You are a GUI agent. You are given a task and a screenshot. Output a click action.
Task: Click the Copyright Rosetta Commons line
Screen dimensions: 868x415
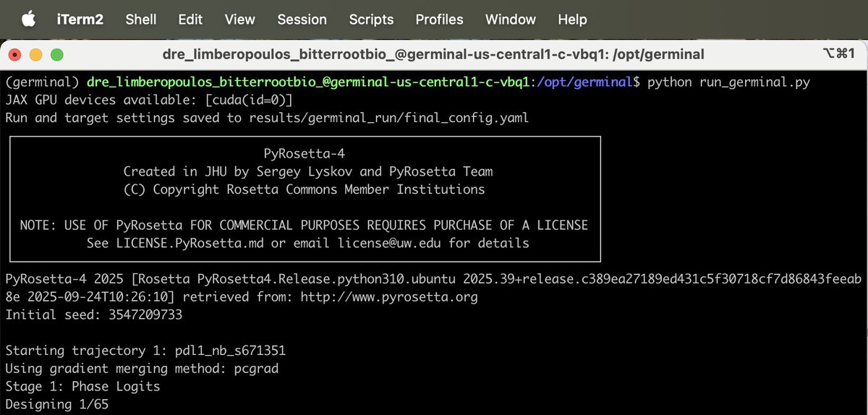coord(305,189)
